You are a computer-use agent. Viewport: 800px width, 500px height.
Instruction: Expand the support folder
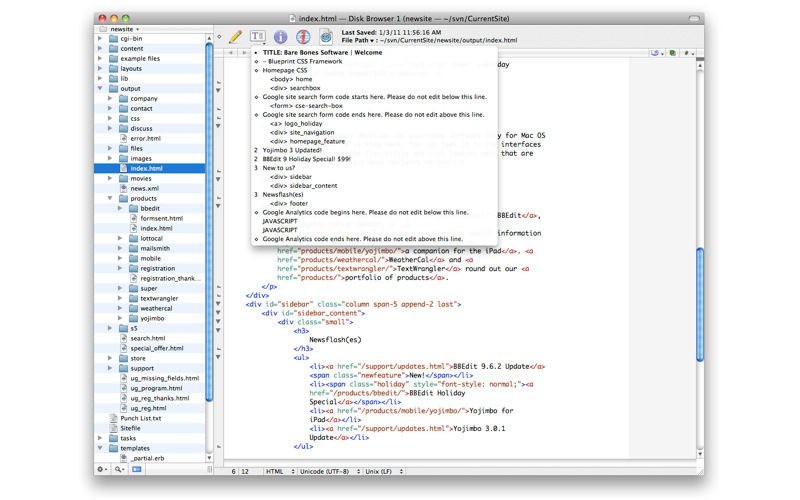point(110,368)
